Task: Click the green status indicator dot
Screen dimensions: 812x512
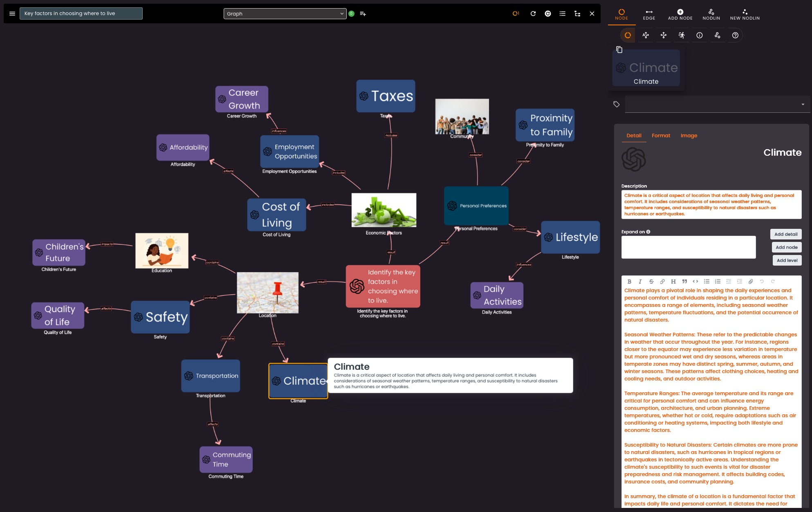Action: (x=351, y=13)
